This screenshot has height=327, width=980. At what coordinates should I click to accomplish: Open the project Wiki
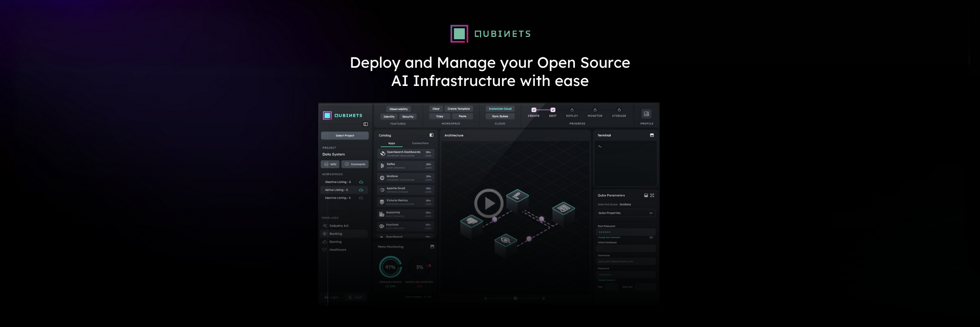pos(330,164)
